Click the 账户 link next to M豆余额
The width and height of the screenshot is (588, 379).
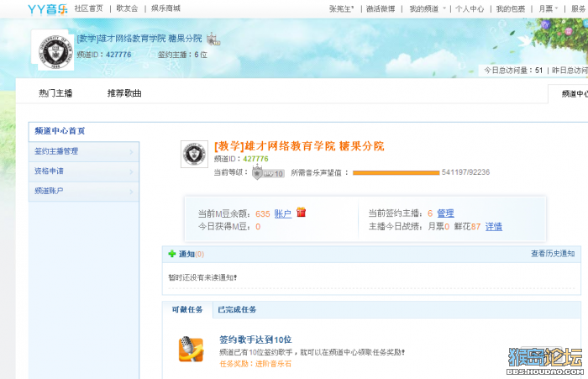[x=283, y=214]
